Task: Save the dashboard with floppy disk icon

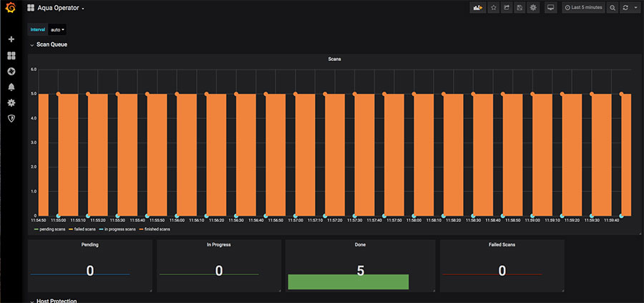Action: tap(520, 7)
